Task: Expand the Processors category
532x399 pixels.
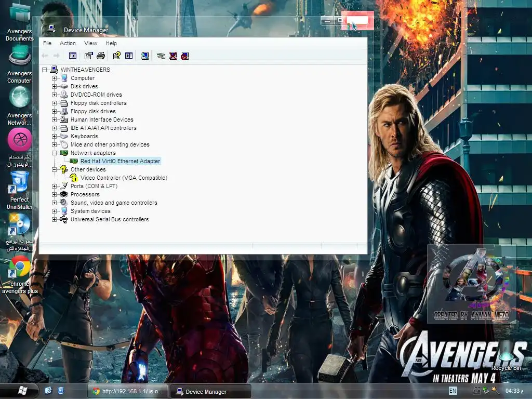Action: tap(54, 194)
